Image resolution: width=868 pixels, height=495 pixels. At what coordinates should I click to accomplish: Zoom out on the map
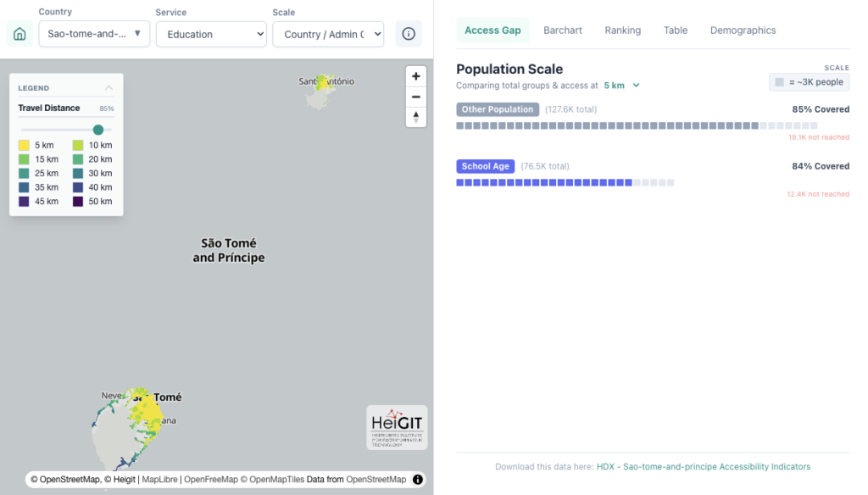tap(415, 97)
